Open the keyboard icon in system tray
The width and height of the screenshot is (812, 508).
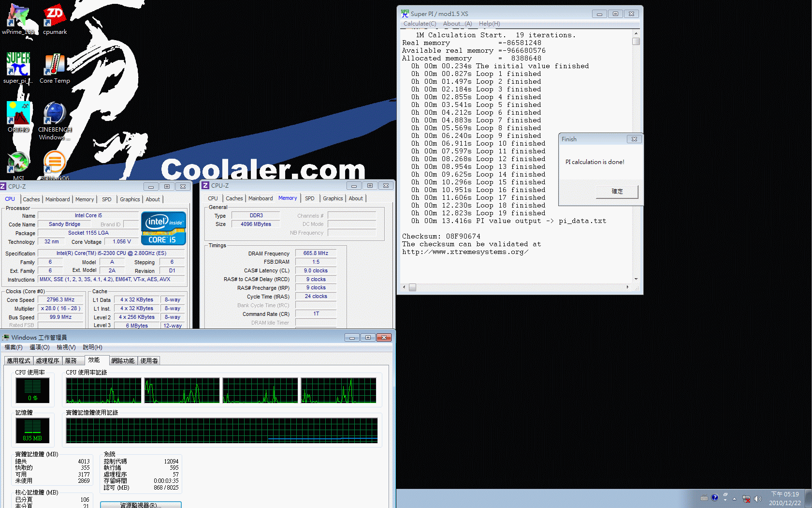(x=704, y=498)
